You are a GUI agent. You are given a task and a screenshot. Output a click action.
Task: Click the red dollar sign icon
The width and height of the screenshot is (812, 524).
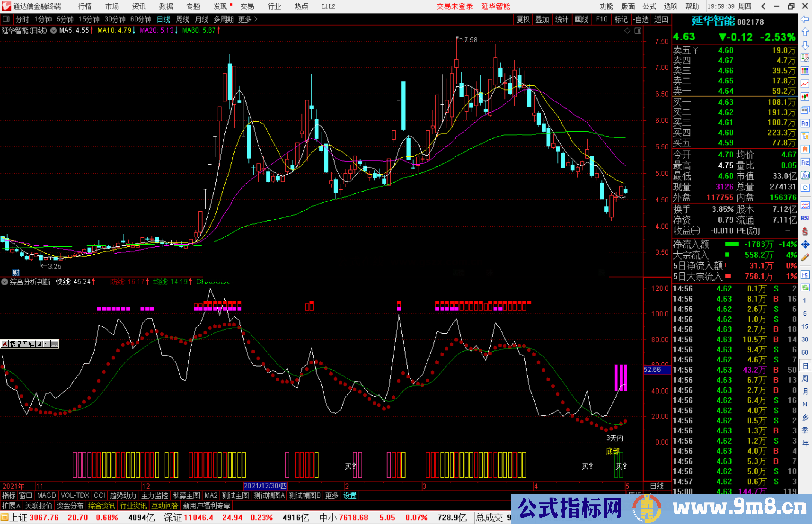pos(805,231)
